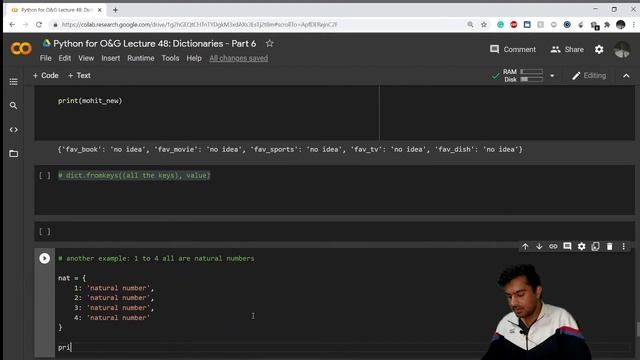Screen dimensions: 640x360
Task: Click the notebook title text
Action: (x=155, y=44)
